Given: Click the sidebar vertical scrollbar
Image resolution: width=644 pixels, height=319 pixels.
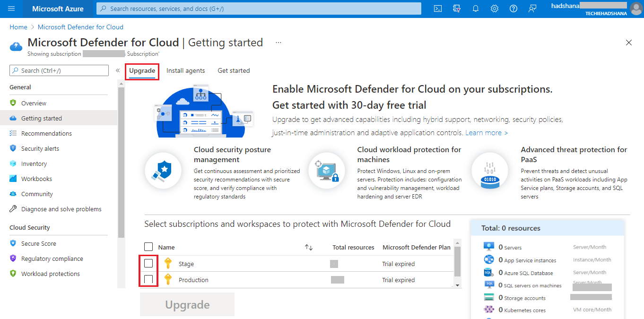Looking at the screenshot, I should [x=121, y=163].
